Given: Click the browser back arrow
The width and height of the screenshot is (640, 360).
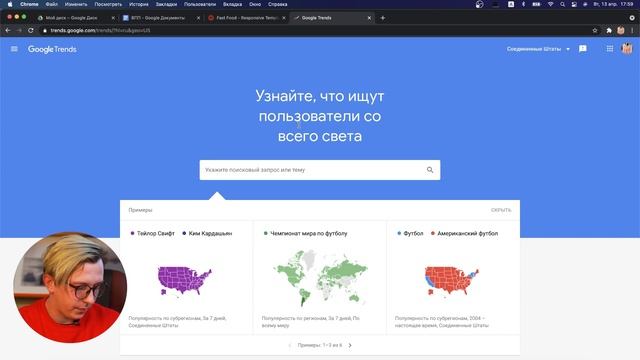Looking at the screenshot, I should click(8, 30).
